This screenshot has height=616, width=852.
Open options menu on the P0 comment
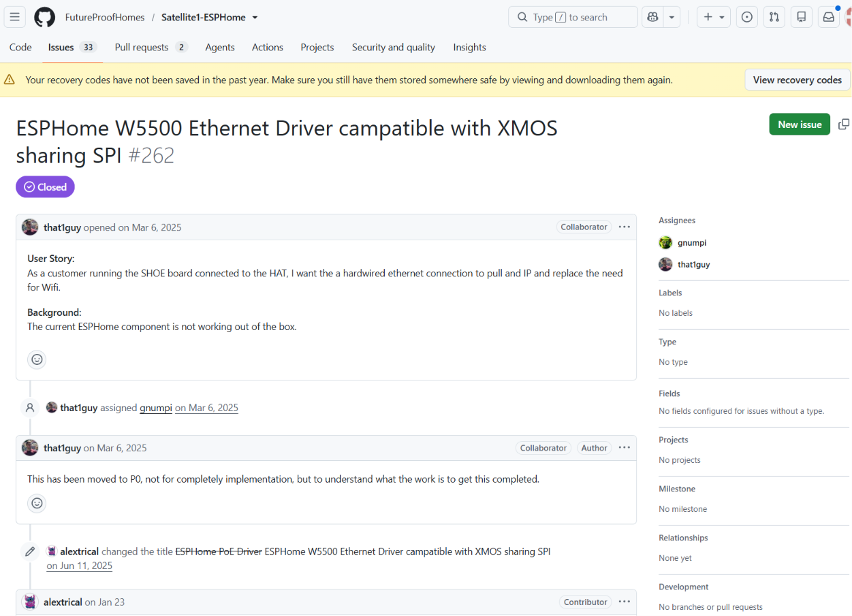pyautogui.click(x=625, y=448)
